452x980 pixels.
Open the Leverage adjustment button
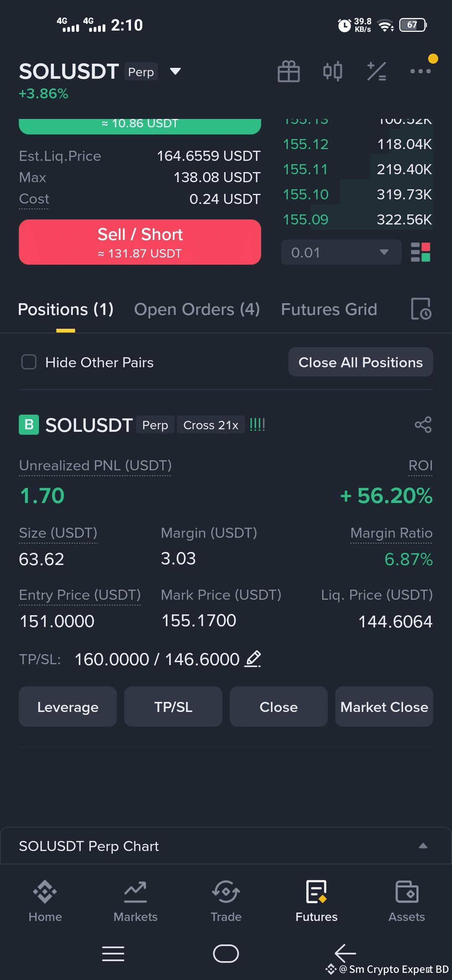68,707
